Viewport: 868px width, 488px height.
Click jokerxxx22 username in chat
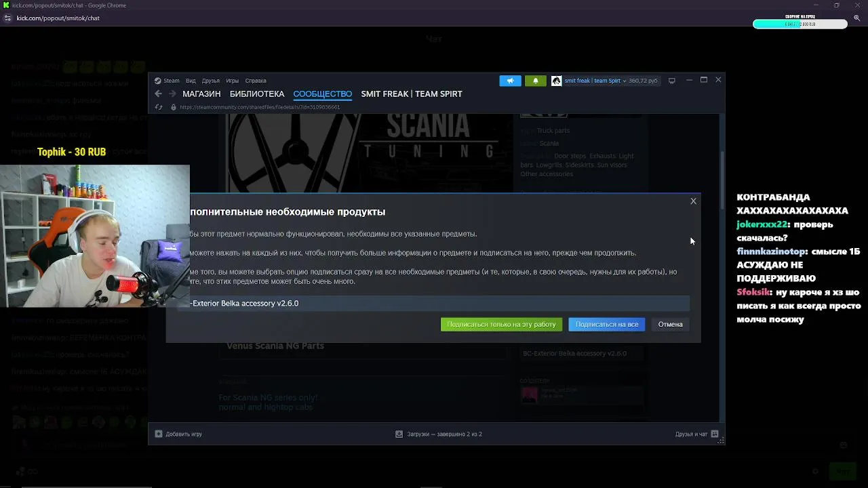point(762,224)
